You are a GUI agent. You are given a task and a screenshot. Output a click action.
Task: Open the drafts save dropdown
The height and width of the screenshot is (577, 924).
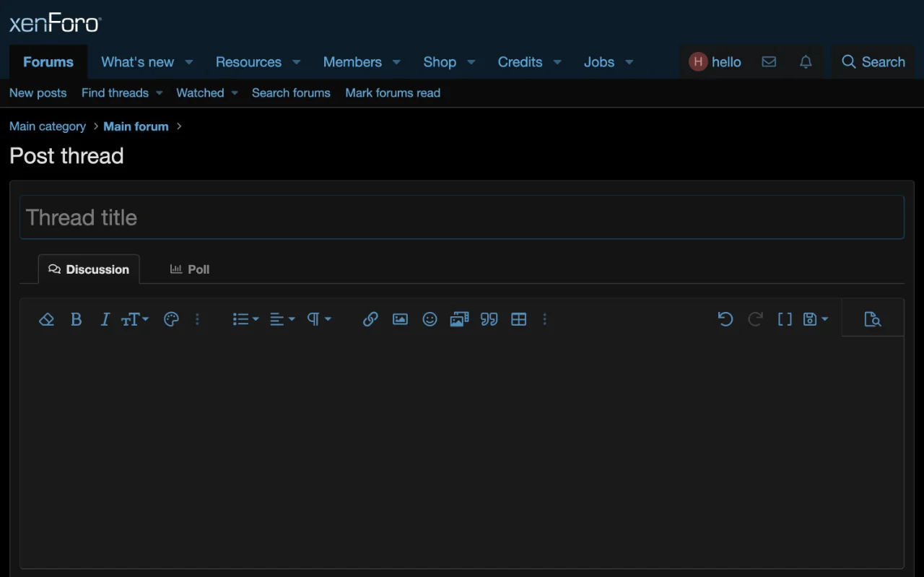tap(815, 319)
